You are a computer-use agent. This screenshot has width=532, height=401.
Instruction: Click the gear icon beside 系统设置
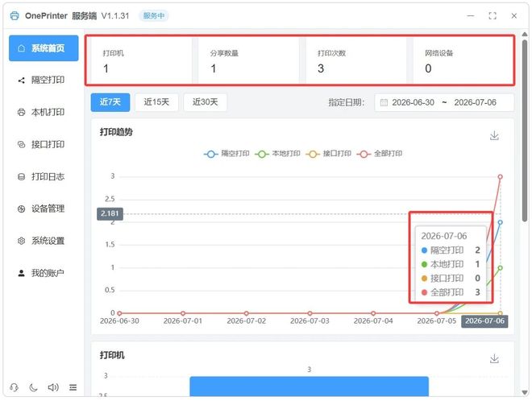22,241
